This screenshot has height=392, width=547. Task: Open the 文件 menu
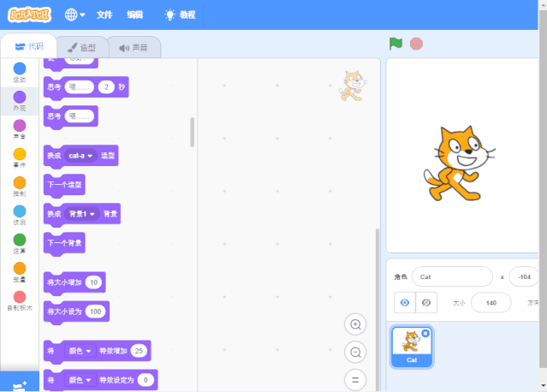pos(104,15)
